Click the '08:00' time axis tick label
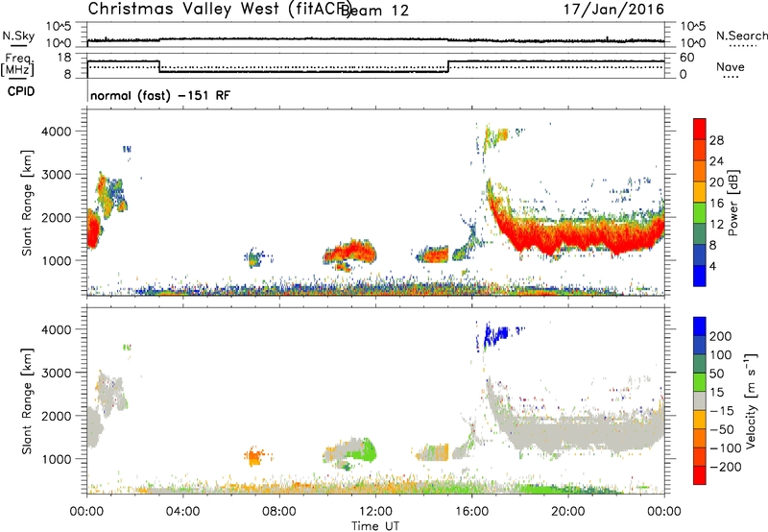 coord(279,512)
